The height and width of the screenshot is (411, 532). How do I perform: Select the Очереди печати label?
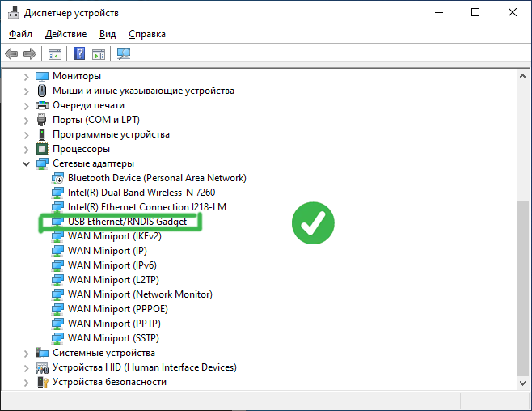click(88, 105)
